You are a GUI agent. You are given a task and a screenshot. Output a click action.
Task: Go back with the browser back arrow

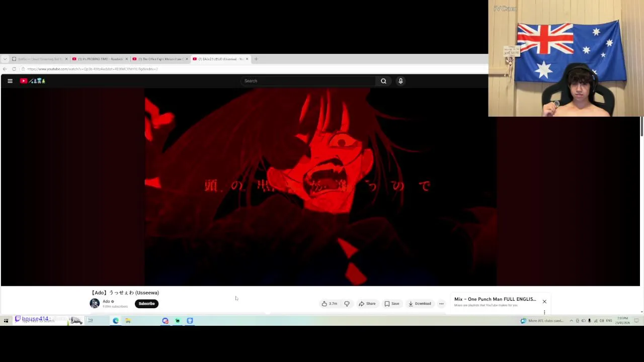(x=5, y=69)
